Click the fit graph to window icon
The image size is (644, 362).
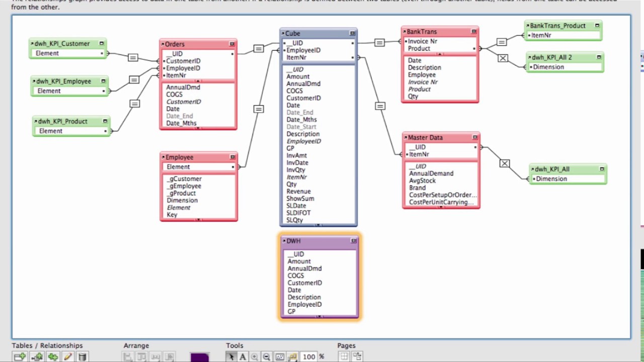pos(280,357)
